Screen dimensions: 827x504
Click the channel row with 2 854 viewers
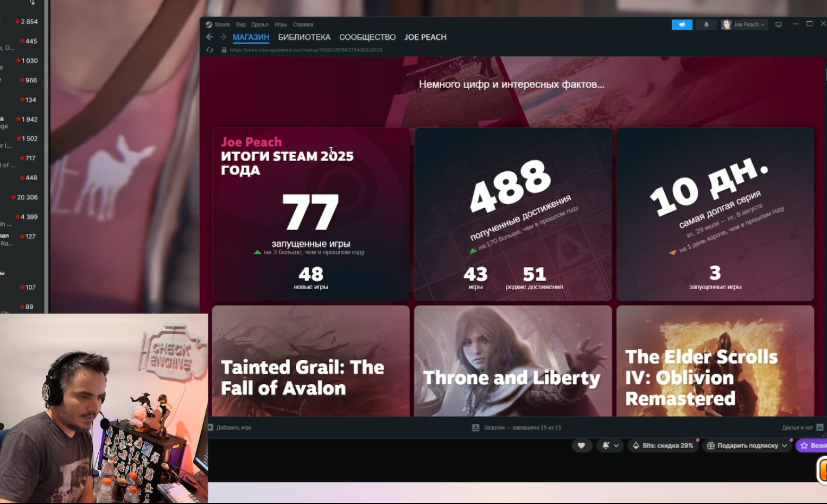(x=22, y=22)
